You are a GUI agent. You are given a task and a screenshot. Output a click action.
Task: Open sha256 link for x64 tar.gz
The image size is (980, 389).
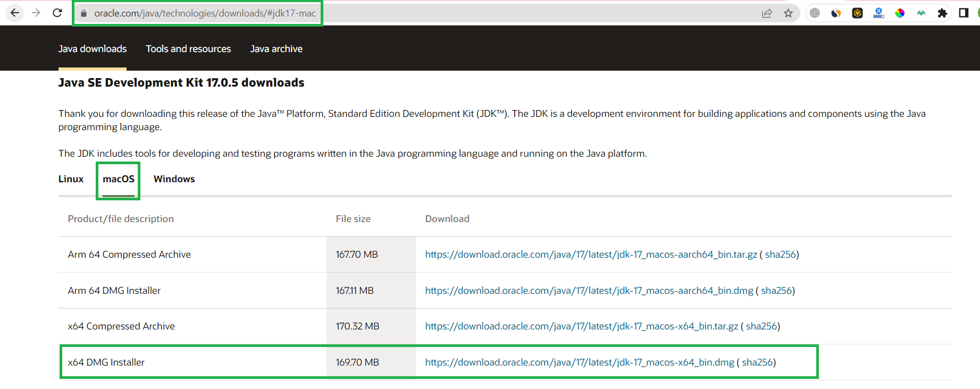tap(761, 326)
